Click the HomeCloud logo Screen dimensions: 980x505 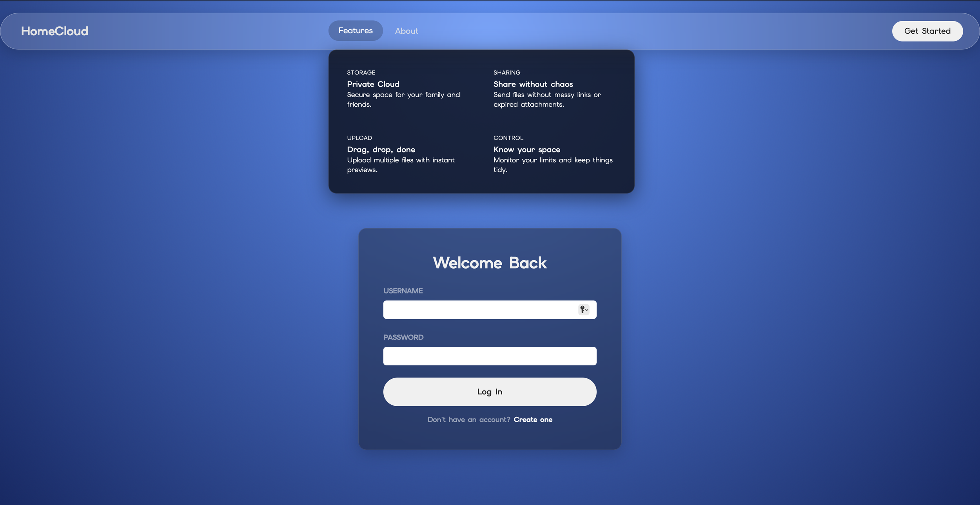click(x=54, y=31)
